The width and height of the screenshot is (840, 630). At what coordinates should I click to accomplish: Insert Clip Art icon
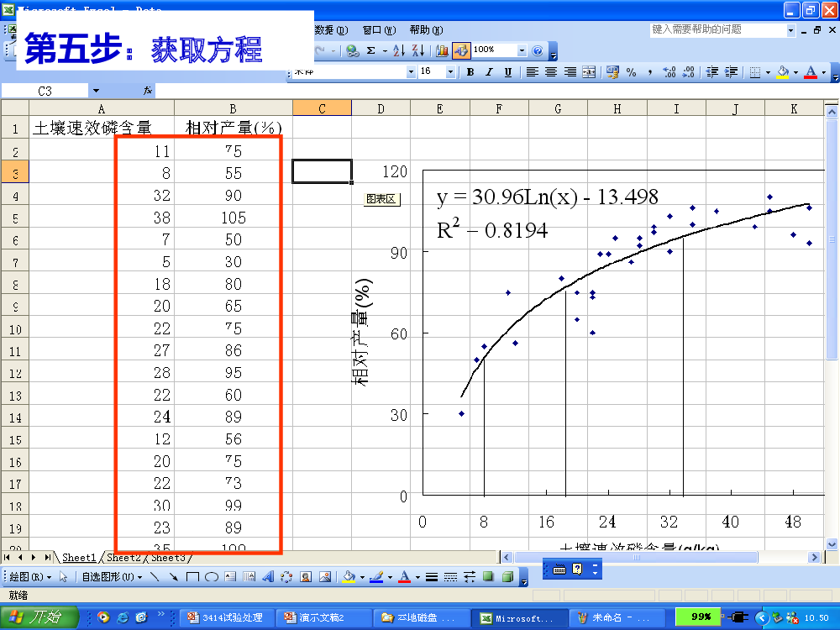(x=306, y=577)
